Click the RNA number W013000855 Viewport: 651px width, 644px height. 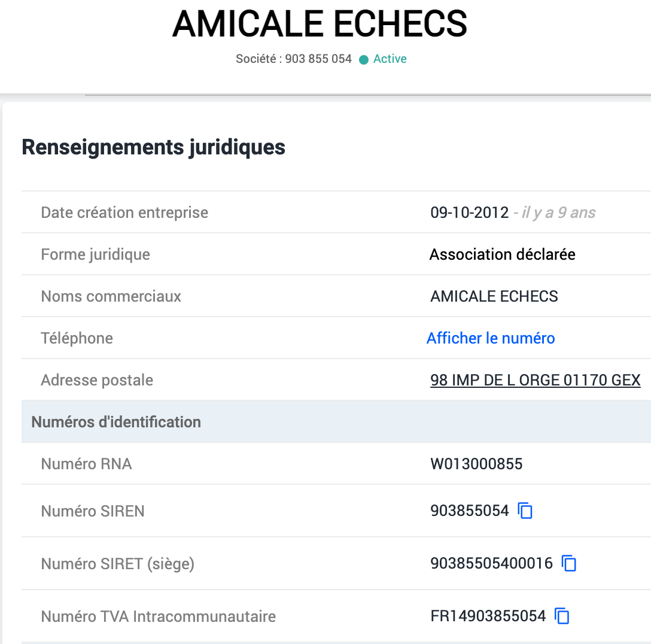(x=476, y=464)
